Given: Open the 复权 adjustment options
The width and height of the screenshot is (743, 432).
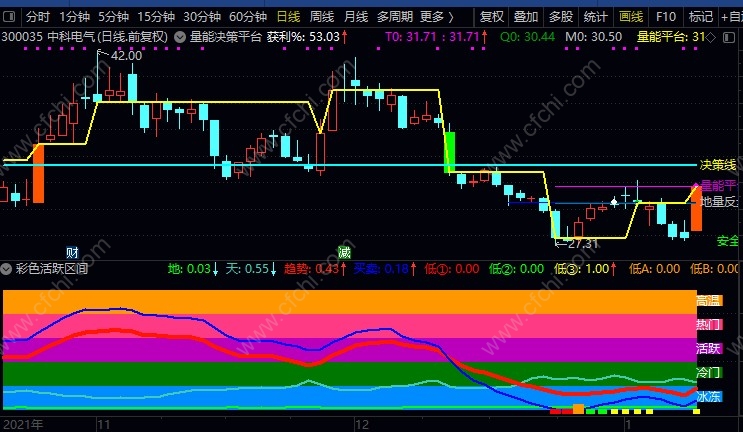Looking at the screenshot, I should pyautogui.click(x=491, y=18).
